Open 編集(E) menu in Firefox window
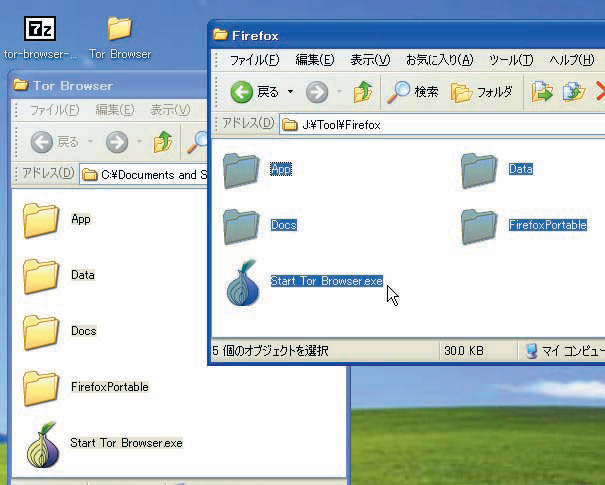This screenshot has height=485, width=605. coord(315,60)
